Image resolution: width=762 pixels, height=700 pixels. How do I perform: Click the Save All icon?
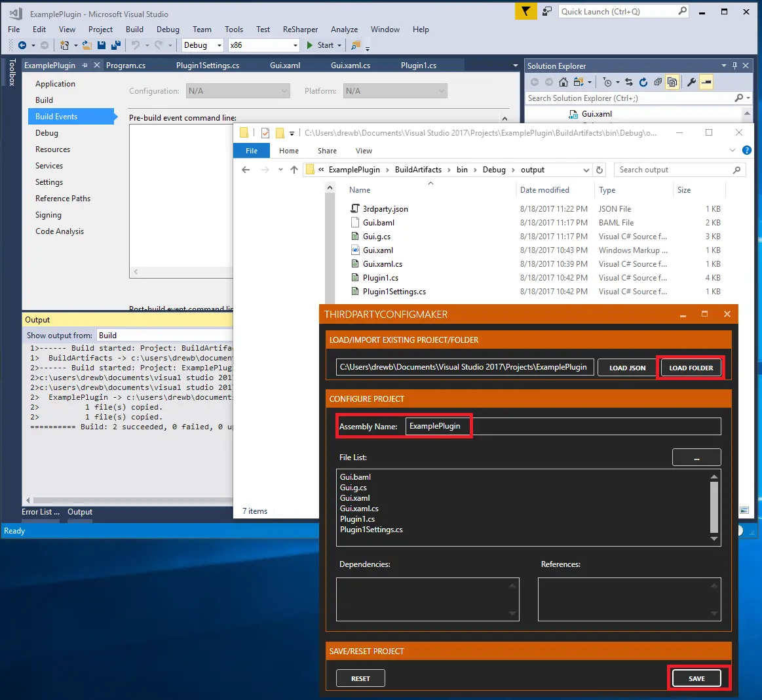116,45
